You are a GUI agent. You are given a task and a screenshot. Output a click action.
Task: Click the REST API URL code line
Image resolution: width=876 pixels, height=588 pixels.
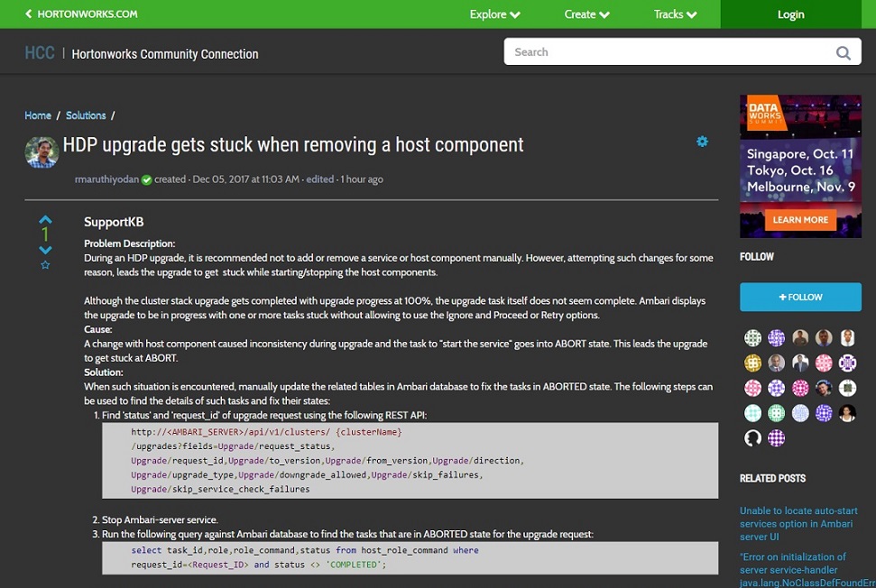(266, 432)
